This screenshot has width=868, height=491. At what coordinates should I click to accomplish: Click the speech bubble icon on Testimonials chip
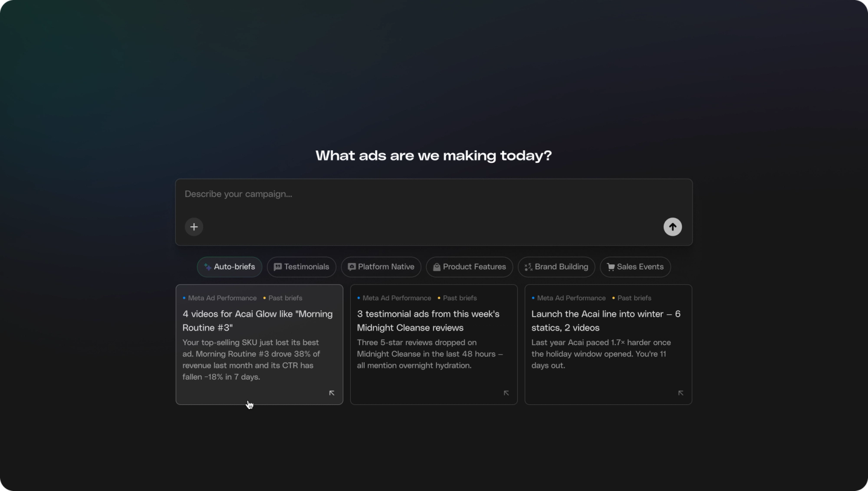278,267
